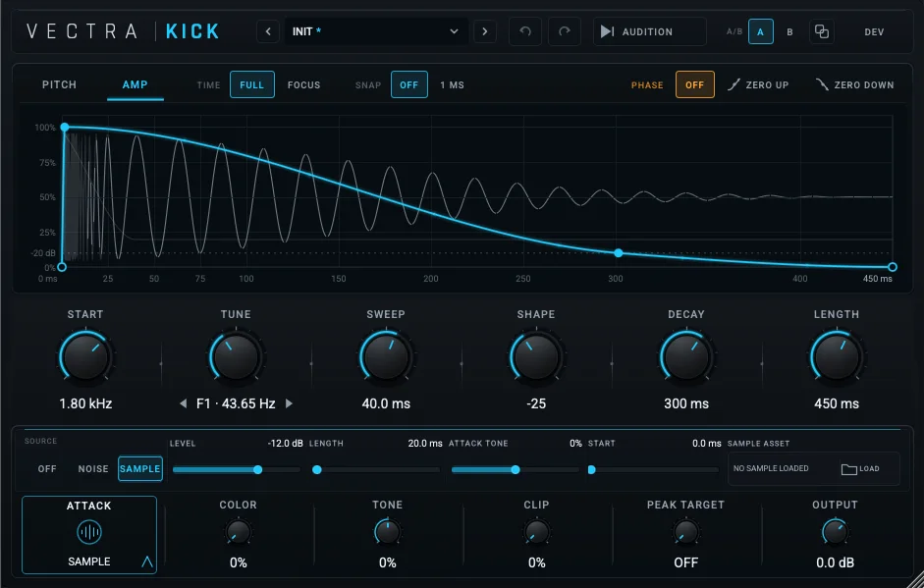Click the LEVEL slider handle

point(257,469)
